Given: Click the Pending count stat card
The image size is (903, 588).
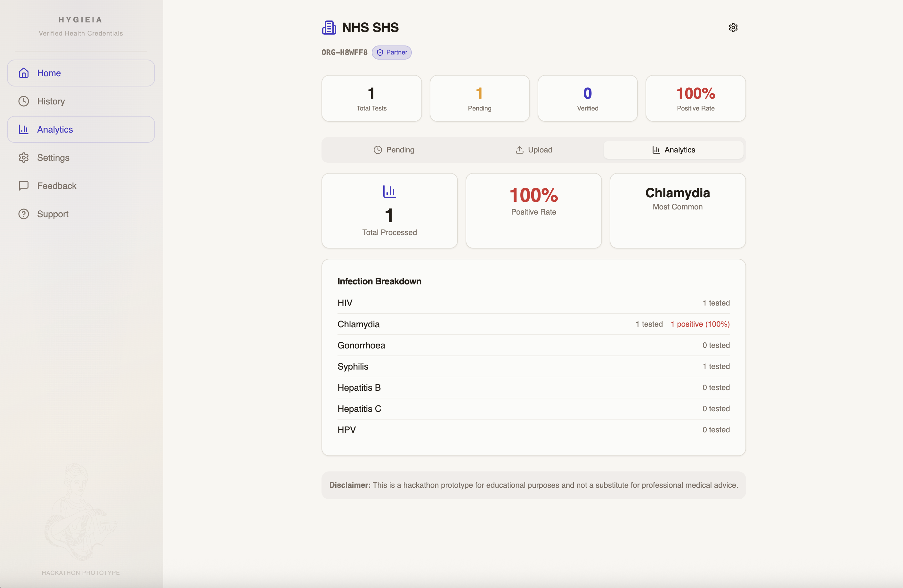Looking at the screenshot, I should pos(480,98).
